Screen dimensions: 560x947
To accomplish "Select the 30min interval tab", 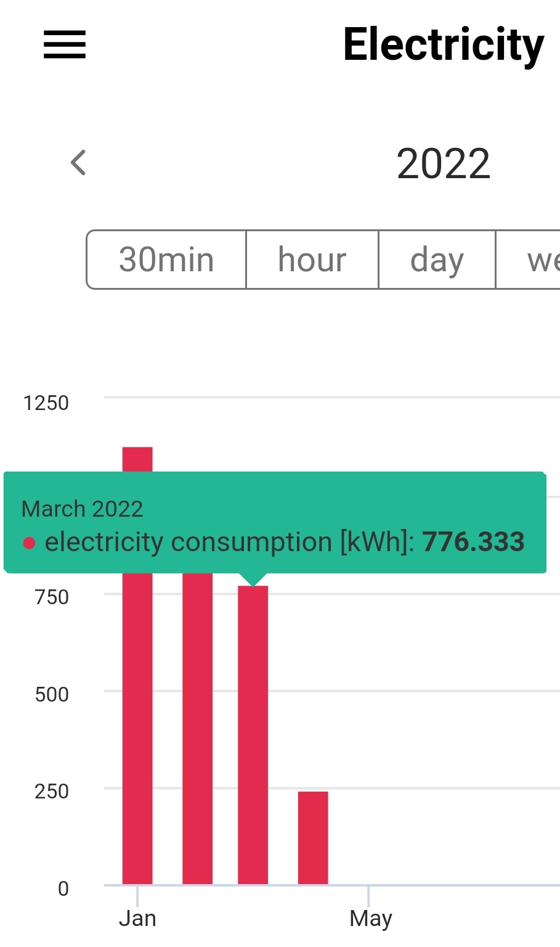I will point(166,260).
